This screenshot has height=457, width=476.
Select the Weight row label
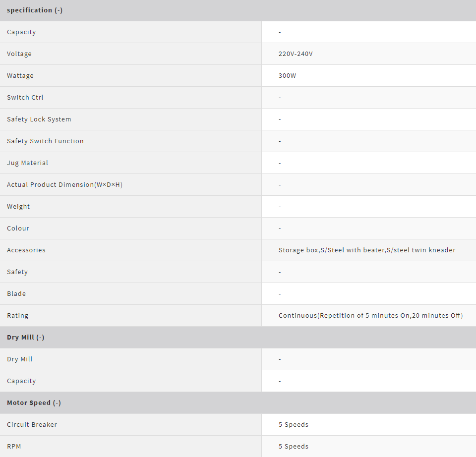pos(18,207)
